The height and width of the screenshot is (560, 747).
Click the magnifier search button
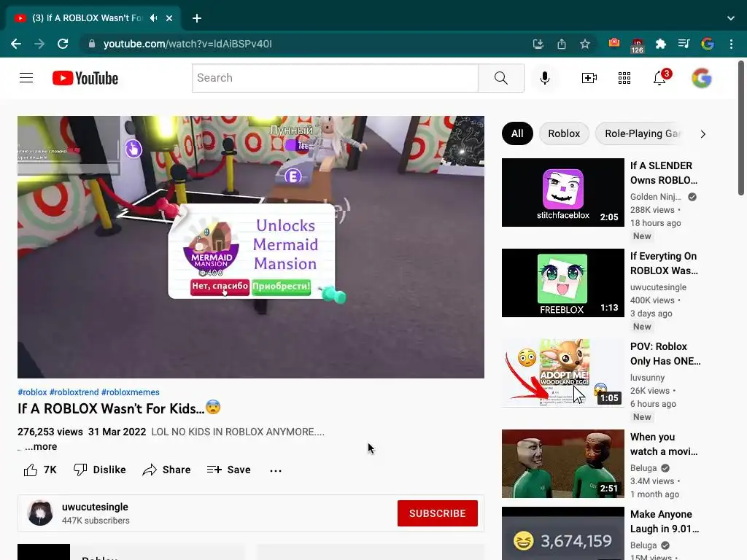tap(501, 77)
